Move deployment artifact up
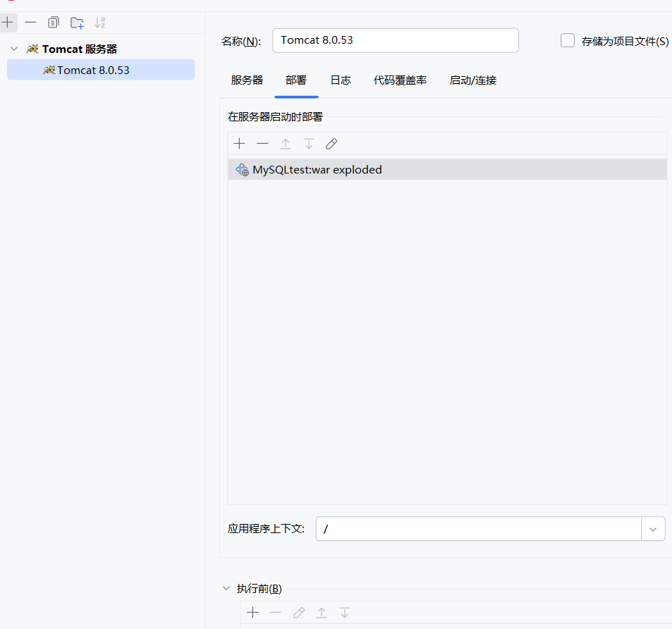672x629 pixels. click(286, 144)
